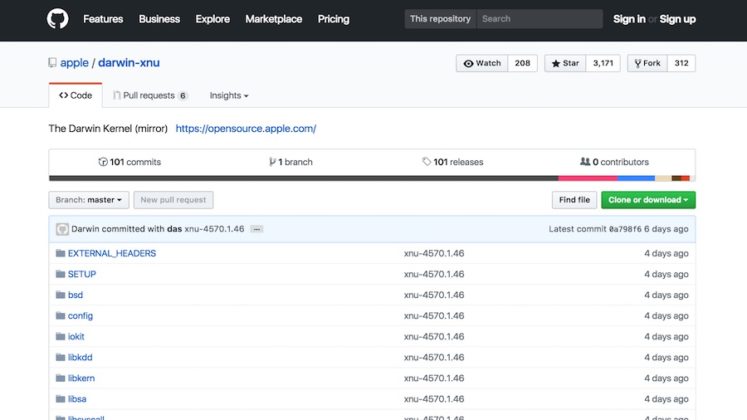Click the language color bar
This screenshot has height=420, width=747.
(372, 178)
